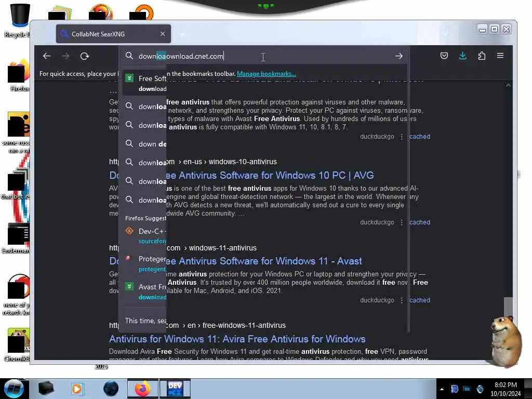Open the Firefox hamburger menu
This screenshot has height=399, width=532.
[x=500, y=56]
